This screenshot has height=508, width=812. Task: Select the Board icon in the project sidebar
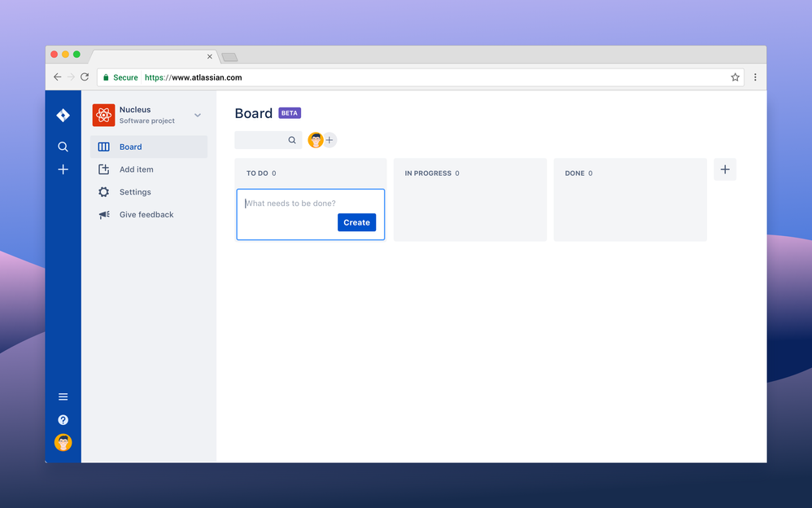coord(103,147)
